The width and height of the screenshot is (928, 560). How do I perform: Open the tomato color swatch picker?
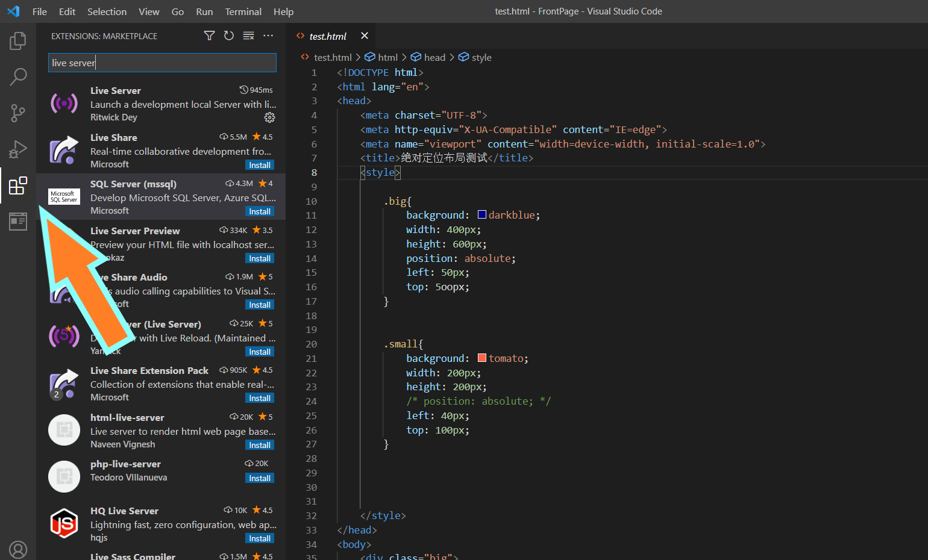482,358
